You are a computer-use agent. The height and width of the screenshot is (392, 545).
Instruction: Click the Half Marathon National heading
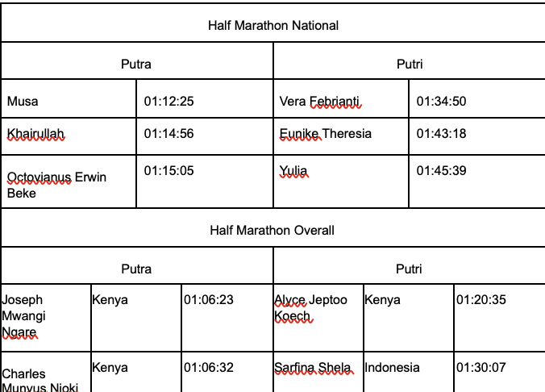pos(273,25)
